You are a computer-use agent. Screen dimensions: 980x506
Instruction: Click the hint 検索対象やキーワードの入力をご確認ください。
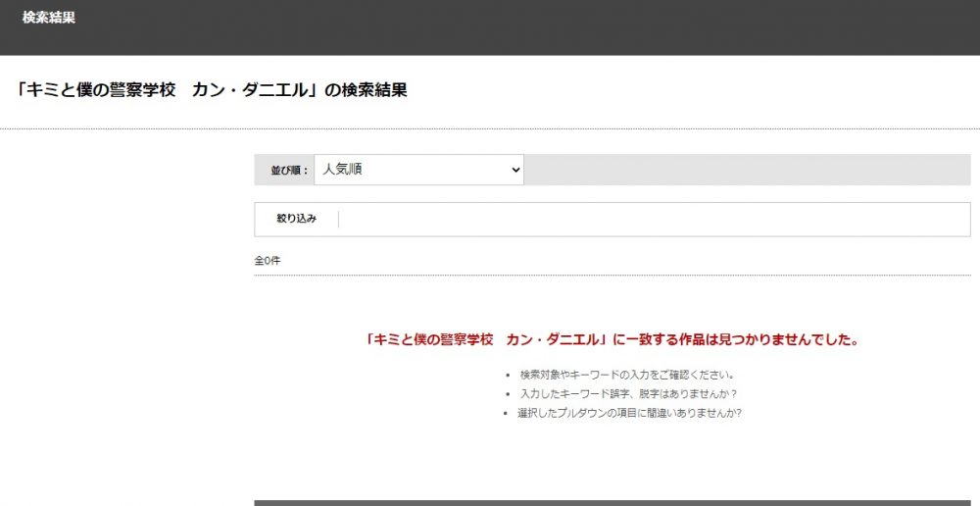(627, 375)
